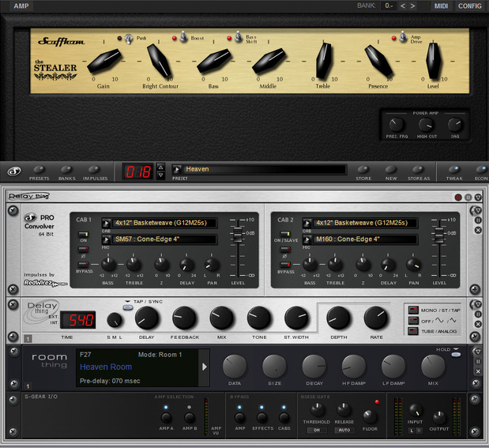Click the S-Gear logo icon

point(14,171)
